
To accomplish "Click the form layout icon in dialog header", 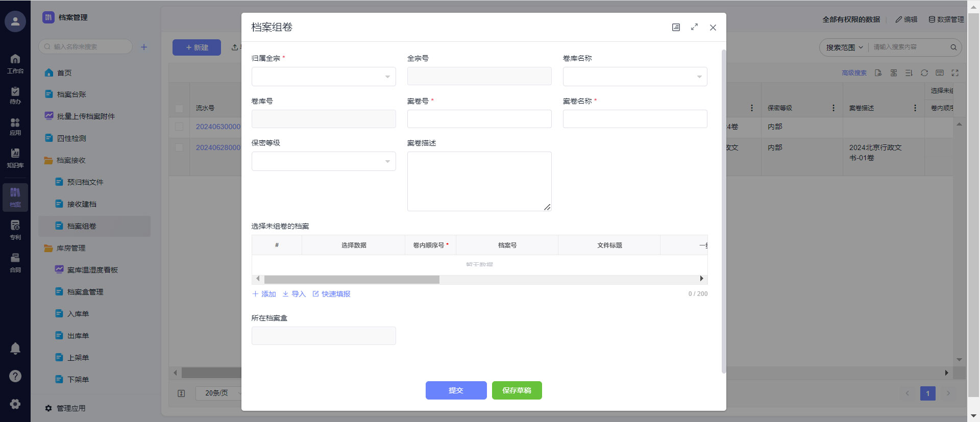I will pyautogui.click(x=676, y=27).
